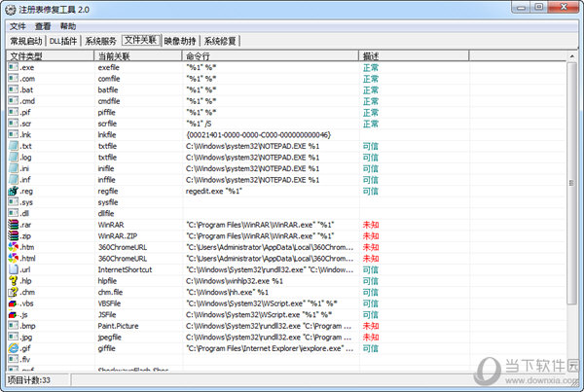Click the .reg registry icon
Image resolution: width=584 pixels, height=392 pixels.
click(x=14, y=191)
